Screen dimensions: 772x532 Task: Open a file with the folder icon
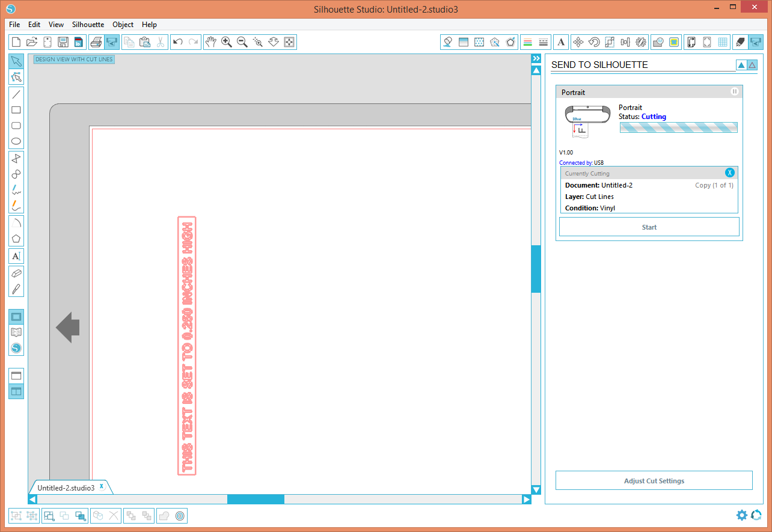32,42
